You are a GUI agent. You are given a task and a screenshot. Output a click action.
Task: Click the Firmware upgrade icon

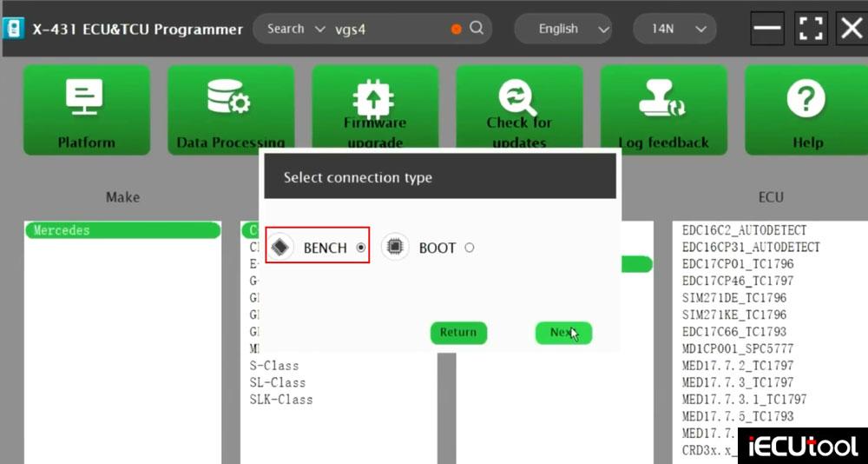click(375, 96)
